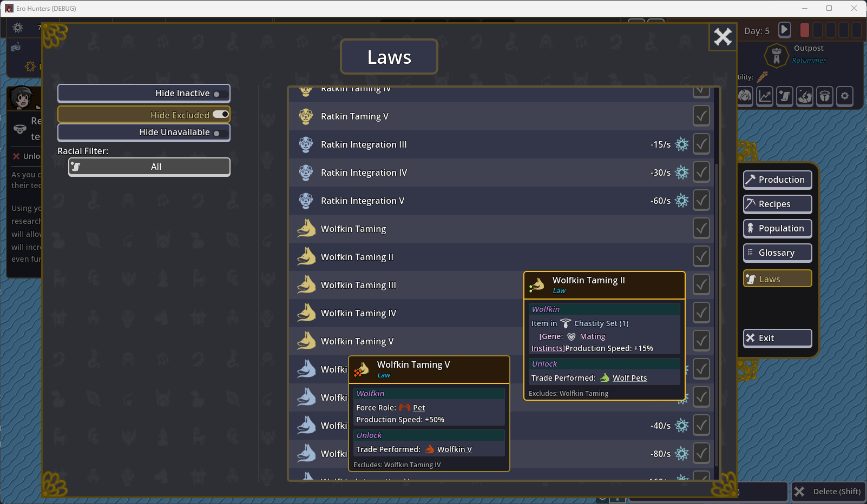
Task: Click the upkeep star icon beside -40/s
Action: pyautogui.click(x=682, y=426)
